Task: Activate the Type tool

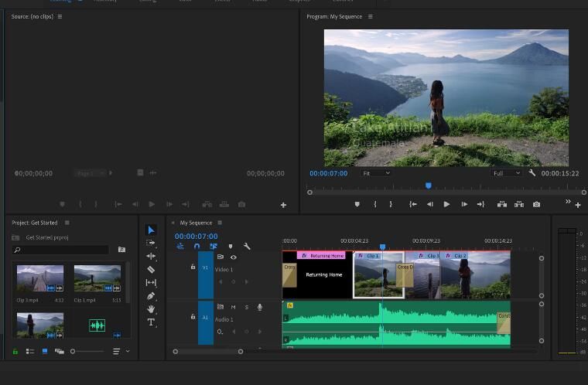Action: pos(151,322)
